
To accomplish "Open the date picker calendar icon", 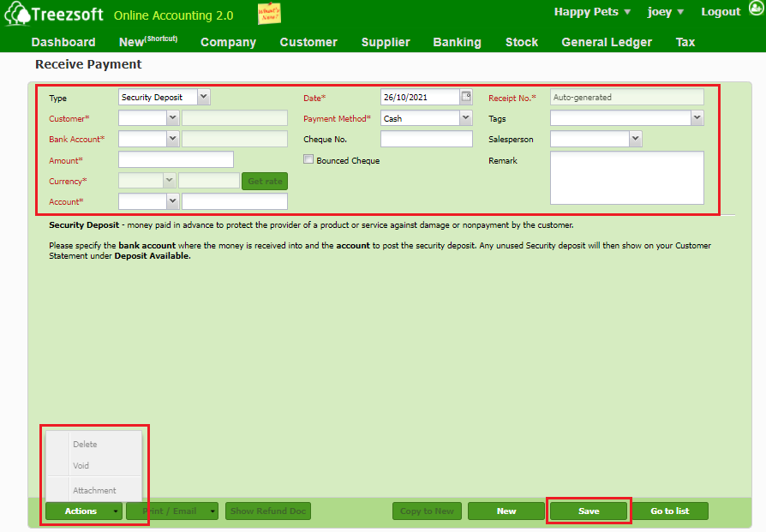I will point(466,97).
